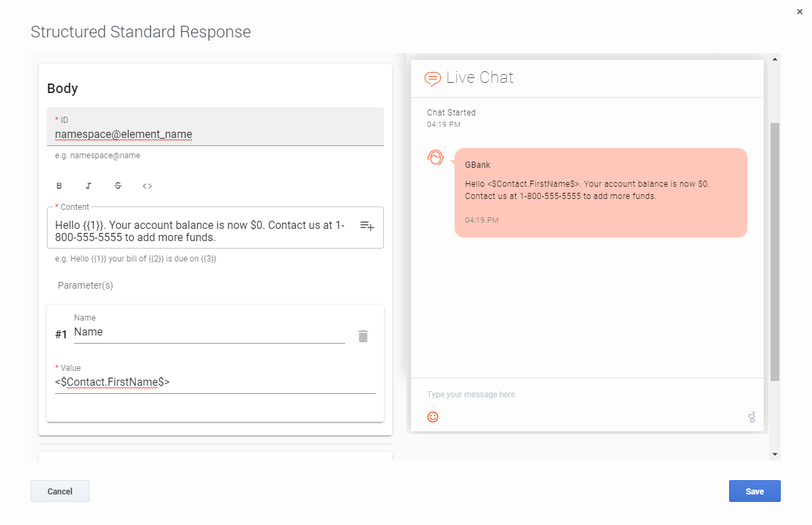Apply bold formatting to content
This screenshot has width=812, height=525.
point(59,186)
